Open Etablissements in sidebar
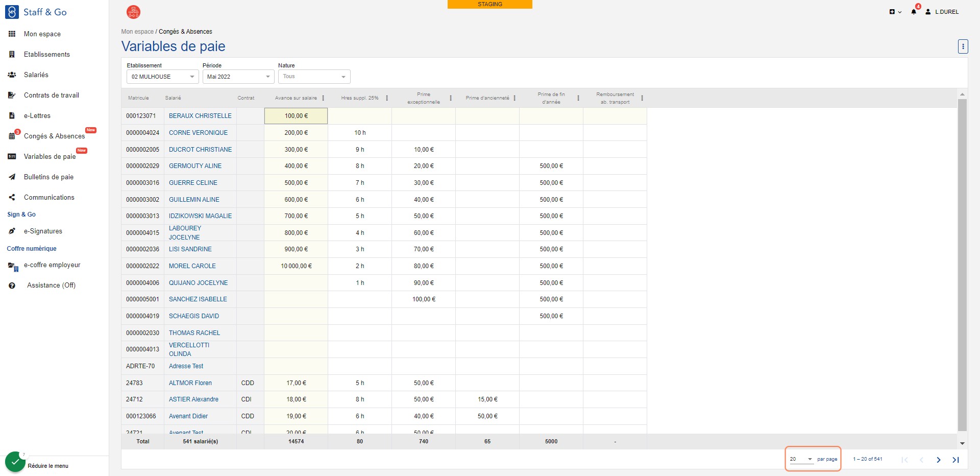 click(x=47, y=55)
